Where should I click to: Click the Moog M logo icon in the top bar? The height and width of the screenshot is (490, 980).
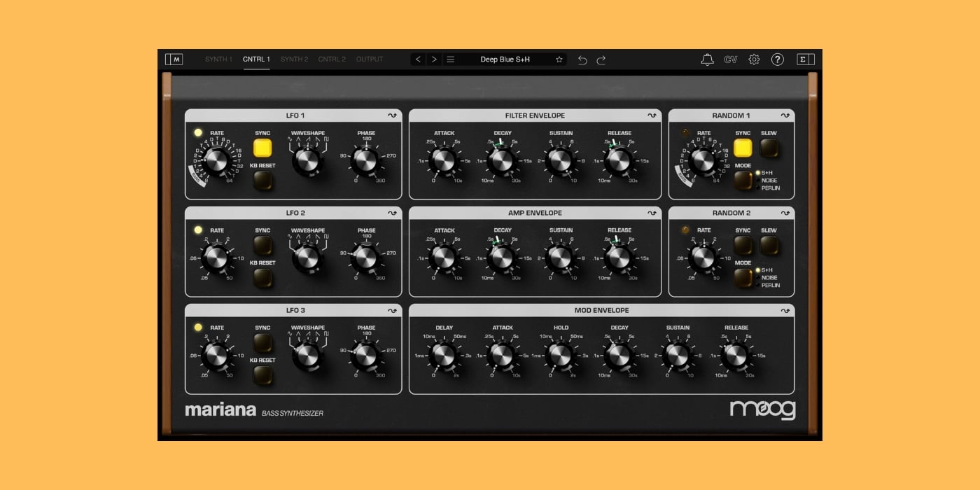click(174, 59)
